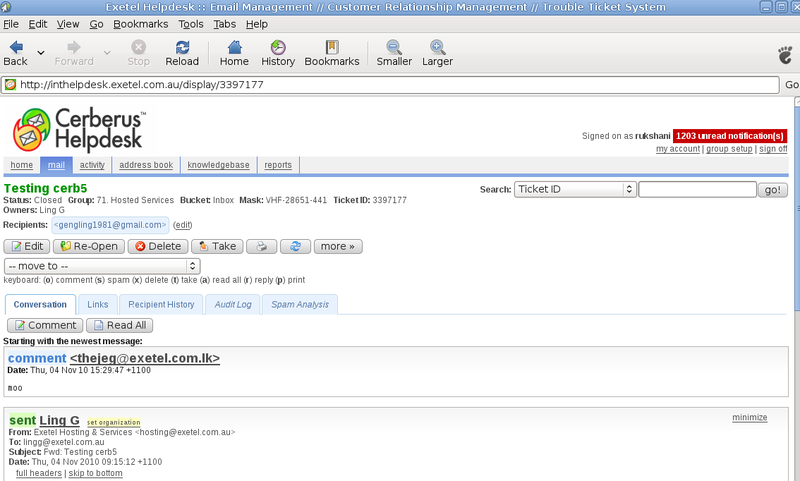800x481 pixels.
Task: Open the Tools menu
Action: tap(191, 24)
